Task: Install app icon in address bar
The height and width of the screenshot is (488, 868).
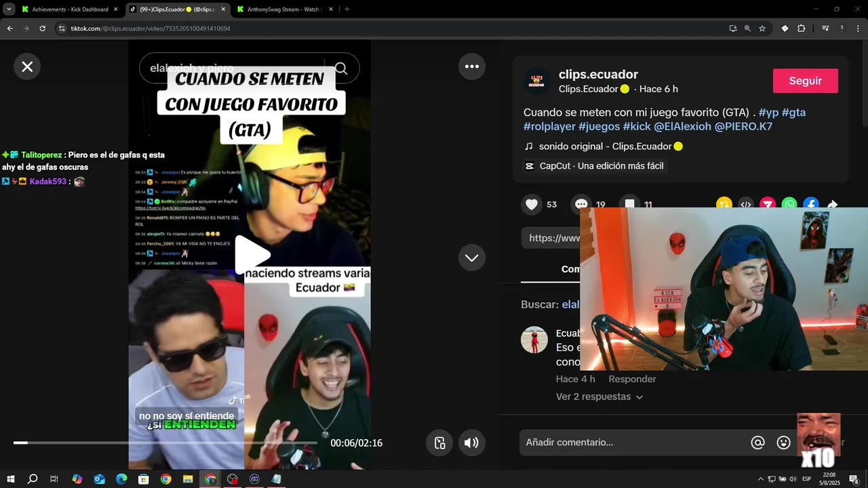Action: pyautogui.click(x=732, y=28)
